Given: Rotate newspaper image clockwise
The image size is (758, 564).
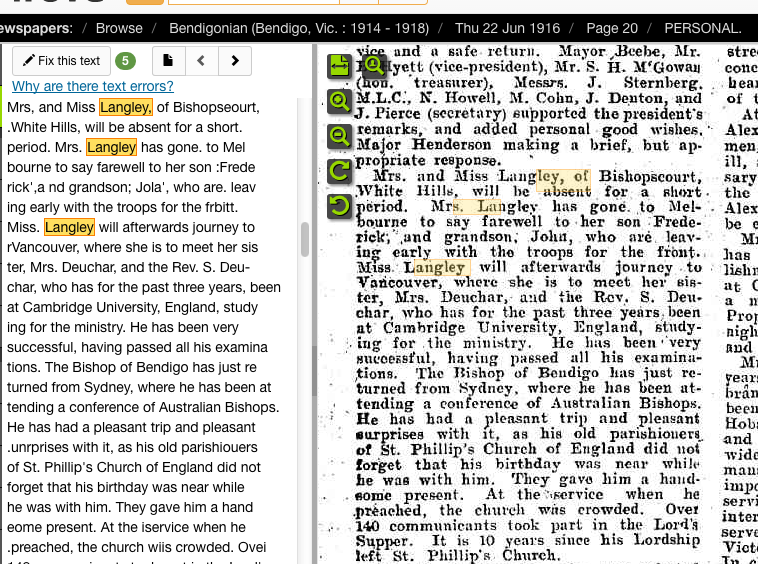Looking at the screenshot, I should pyautogui.click(x=339, y=172).
